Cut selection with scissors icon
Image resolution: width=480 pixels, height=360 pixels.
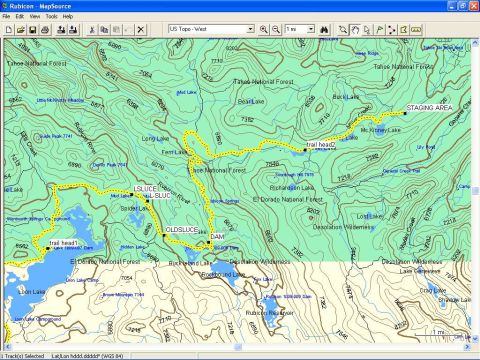(x=92, y=30)
